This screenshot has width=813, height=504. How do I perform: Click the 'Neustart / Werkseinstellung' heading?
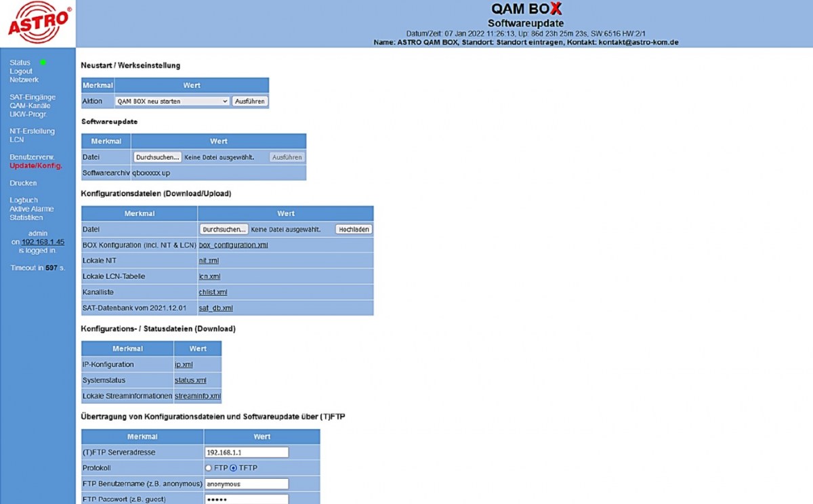tap(131, 66)
